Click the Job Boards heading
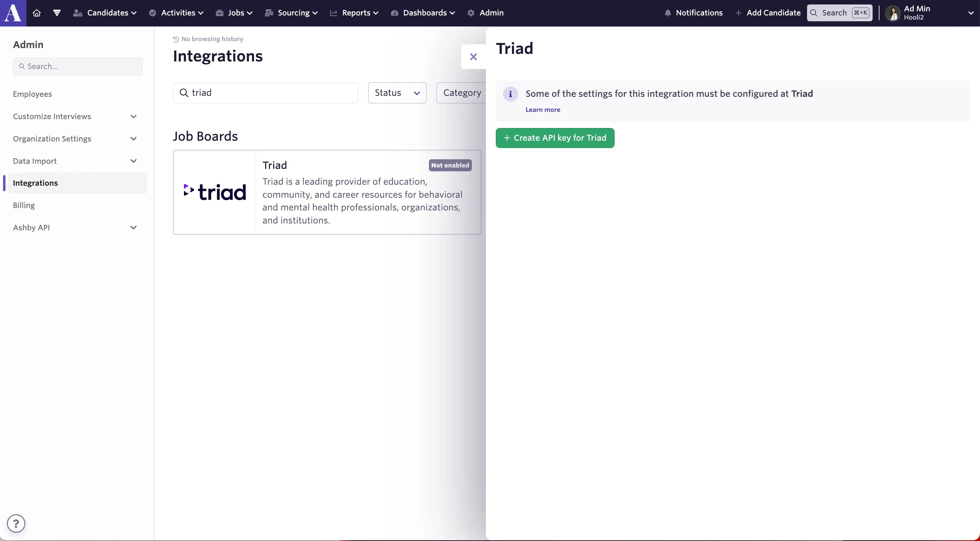This screenshot has width=980, height=541. point(206,136)
